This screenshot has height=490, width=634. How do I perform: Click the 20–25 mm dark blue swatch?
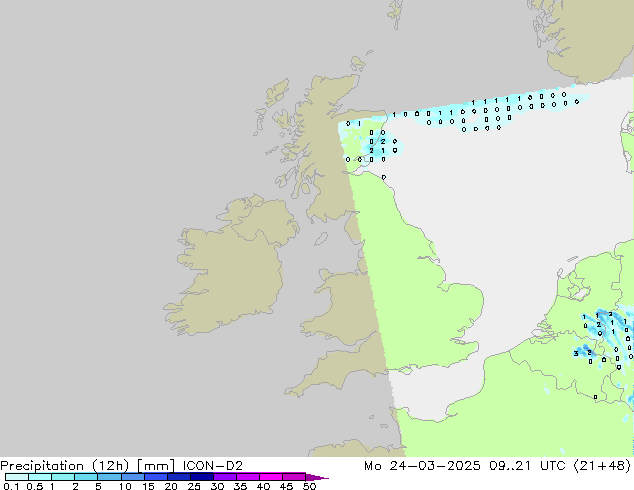coord(179,477)
